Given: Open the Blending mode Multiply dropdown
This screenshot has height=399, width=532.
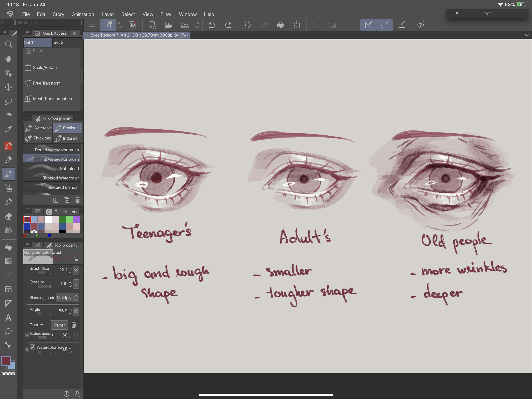Looking at the screenshot, I should click(x=67, y=298).
